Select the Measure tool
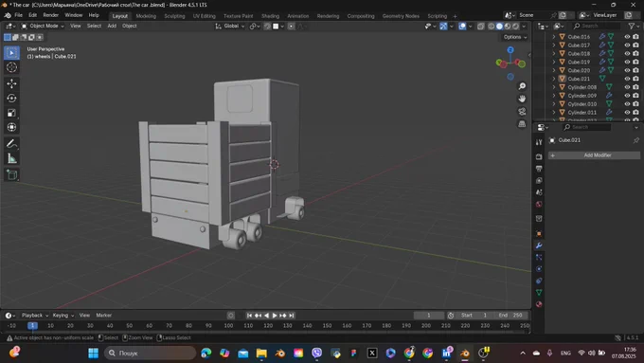Viewport: 644px width, 363px height. 11,158
